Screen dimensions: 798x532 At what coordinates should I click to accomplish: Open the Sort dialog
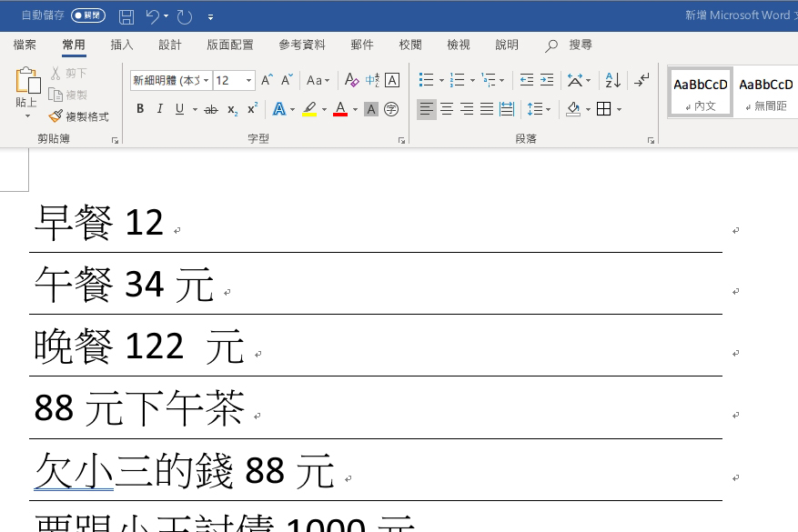pyautogui.click(x=611, y=80)
